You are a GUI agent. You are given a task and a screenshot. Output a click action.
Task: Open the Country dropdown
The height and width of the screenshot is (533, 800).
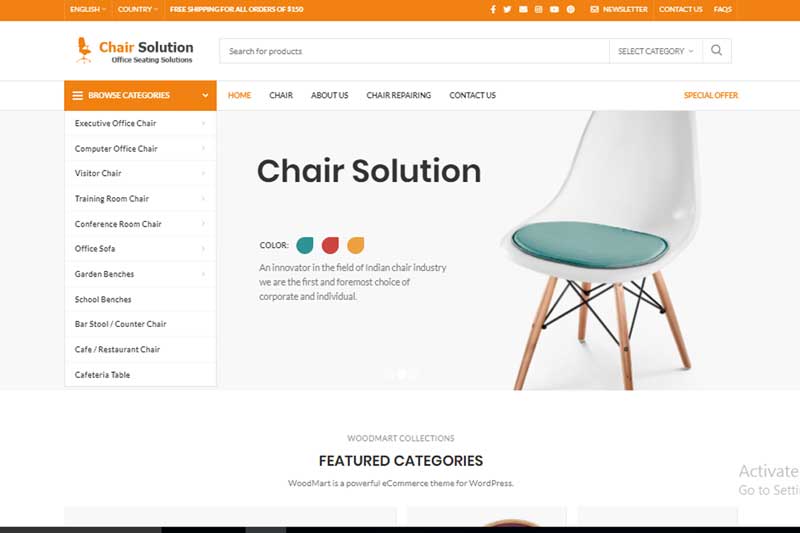(138, 9)
